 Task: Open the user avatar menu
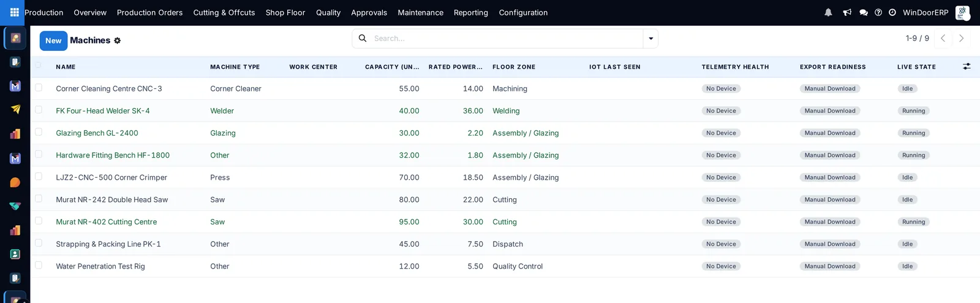(x=962, y=12)
